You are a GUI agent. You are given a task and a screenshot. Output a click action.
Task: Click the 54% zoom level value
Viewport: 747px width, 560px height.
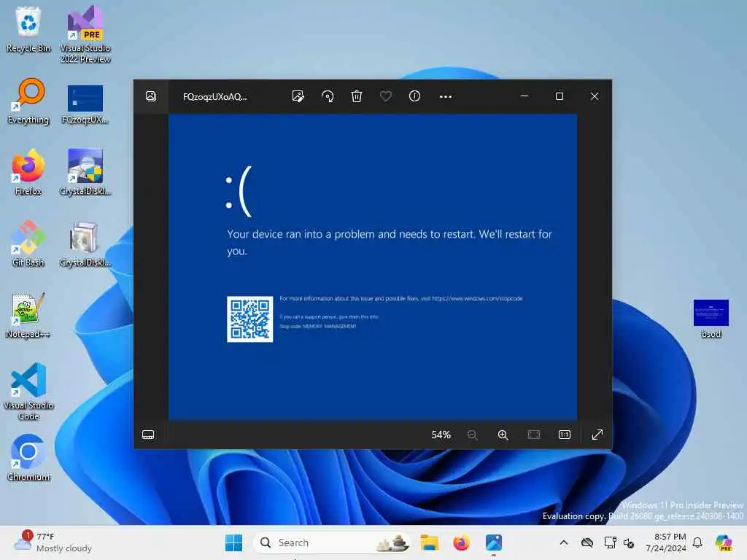441,435
